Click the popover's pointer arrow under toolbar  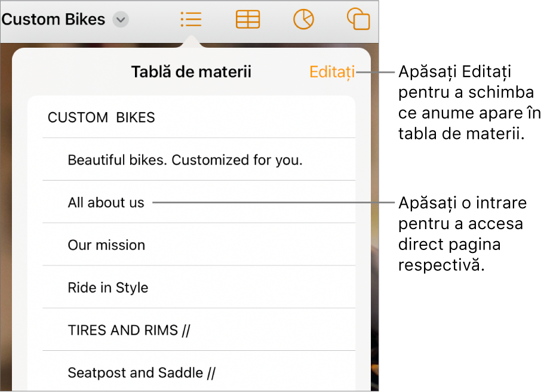(191, 42)
